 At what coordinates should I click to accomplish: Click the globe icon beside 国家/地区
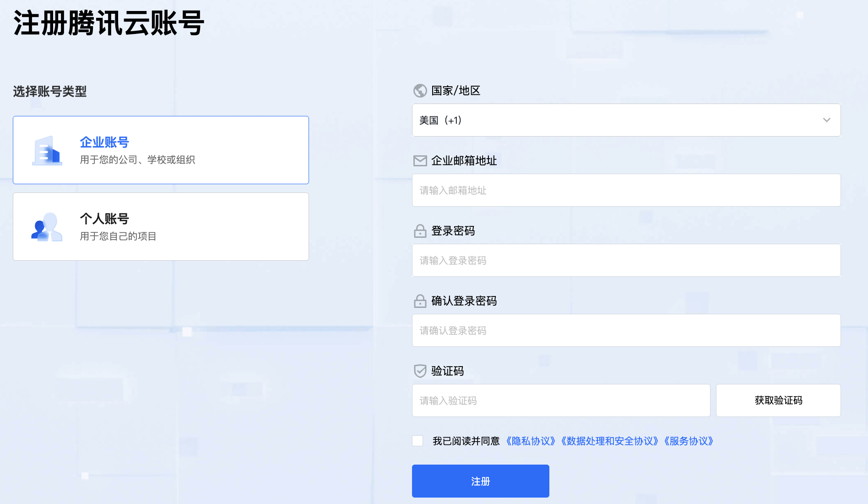point(420,91)
